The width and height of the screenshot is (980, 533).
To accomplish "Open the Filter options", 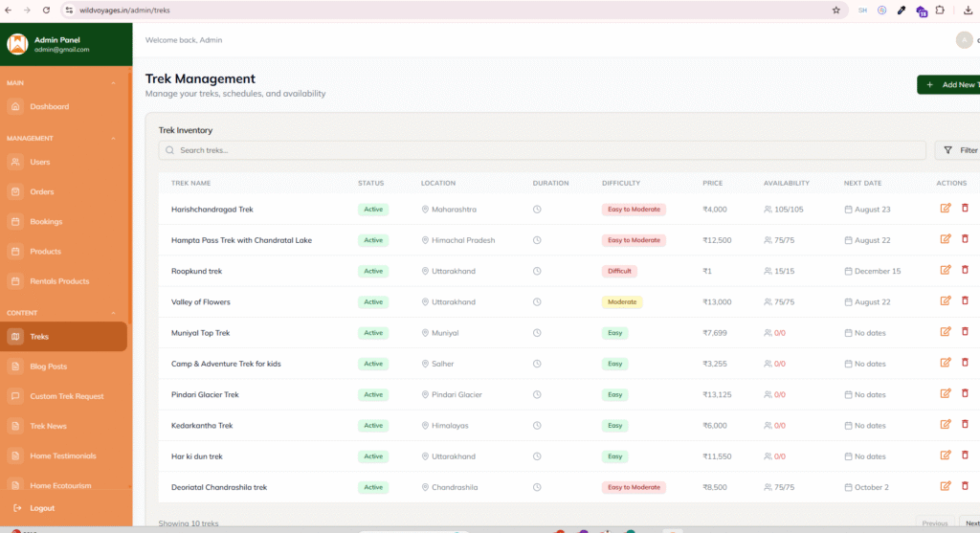I will pyautogui.click(x=959, y=150).
